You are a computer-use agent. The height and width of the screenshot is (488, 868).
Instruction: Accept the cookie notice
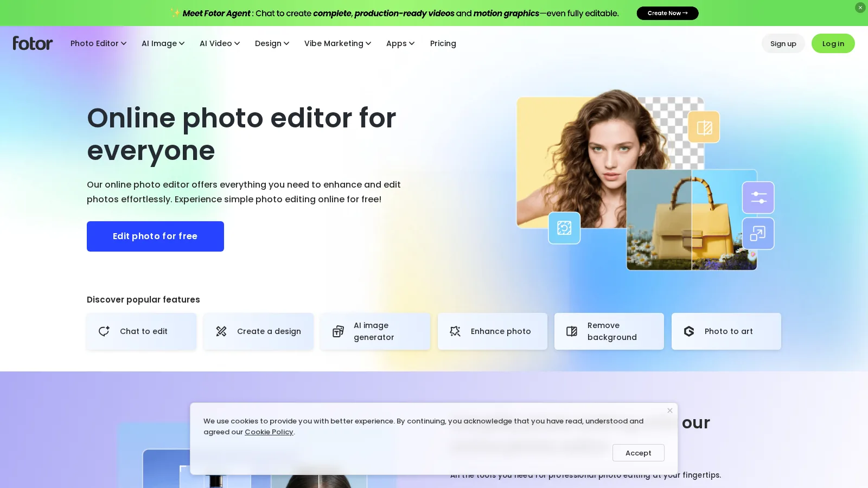(638, 453)
